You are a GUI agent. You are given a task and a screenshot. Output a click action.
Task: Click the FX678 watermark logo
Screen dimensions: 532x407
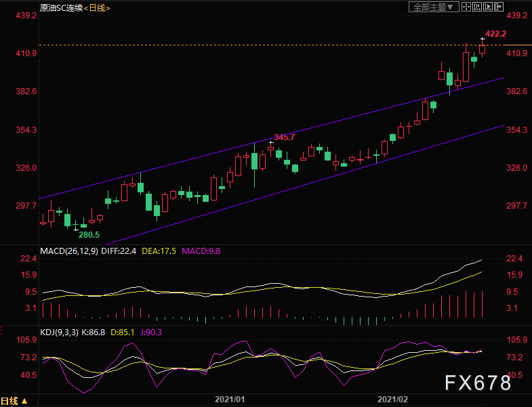click(x=477, y=383)
